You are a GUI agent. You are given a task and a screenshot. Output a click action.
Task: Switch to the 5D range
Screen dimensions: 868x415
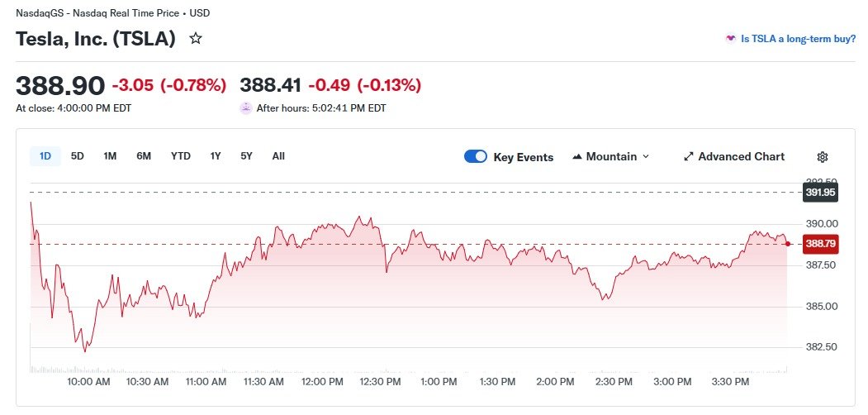pos(78,156)
